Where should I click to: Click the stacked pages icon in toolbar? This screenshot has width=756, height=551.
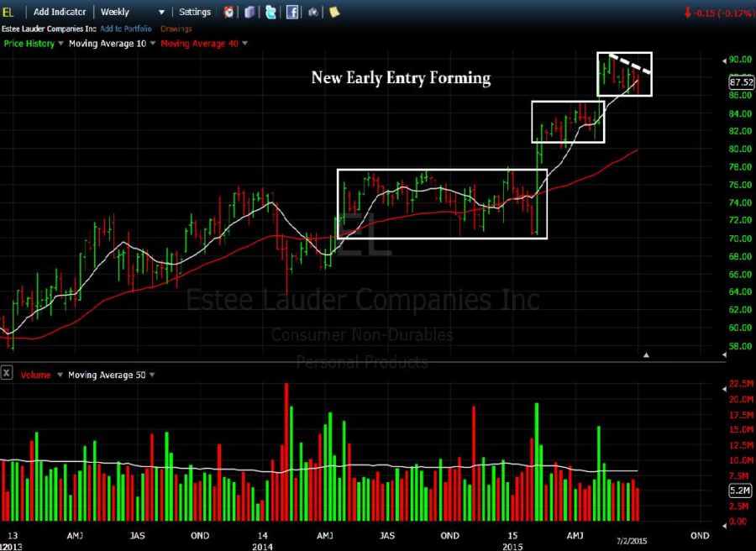(249, 12)
